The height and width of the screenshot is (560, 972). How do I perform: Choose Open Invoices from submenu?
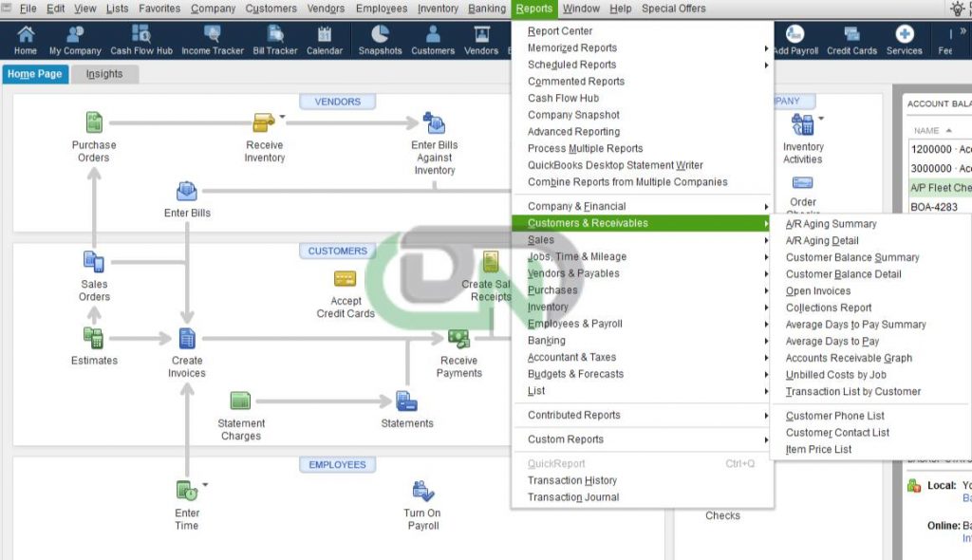coord(817,290)
